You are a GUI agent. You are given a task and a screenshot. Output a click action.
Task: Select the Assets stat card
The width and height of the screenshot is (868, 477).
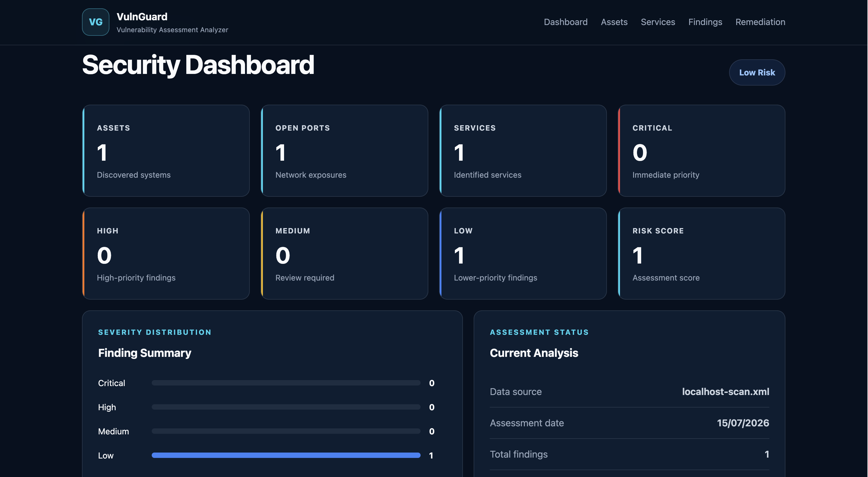(166, 151)
